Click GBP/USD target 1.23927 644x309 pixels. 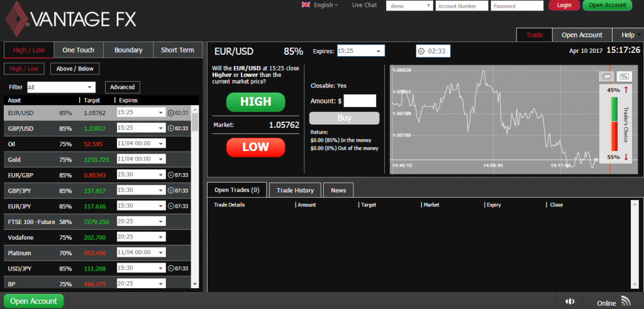pos(95,128)
